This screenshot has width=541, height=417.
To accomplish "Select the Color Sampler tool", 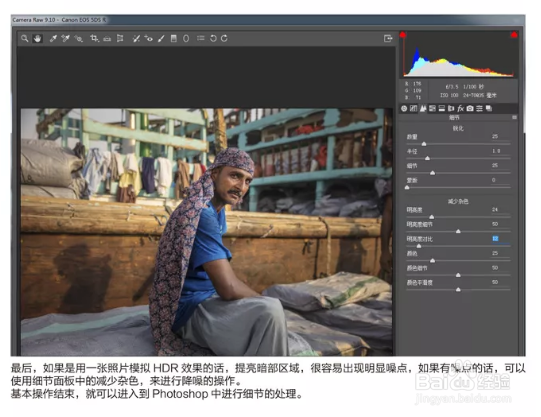I will (65, 39).
